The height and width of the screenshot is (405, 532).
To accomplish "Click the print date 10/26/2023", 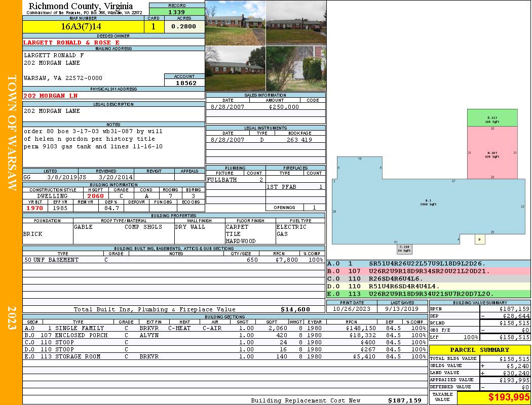I will [x=352, y=309].
